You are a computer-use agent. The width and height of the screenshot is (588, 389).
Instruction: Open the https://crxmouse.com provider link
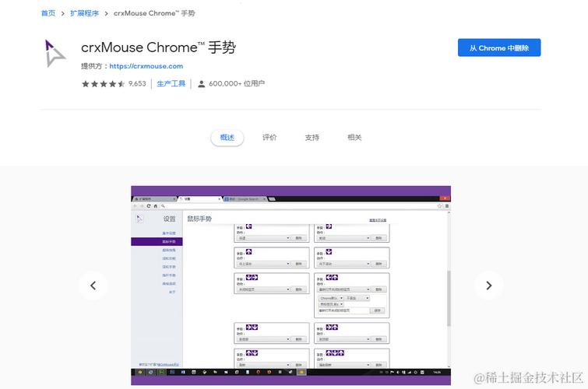pyautogui.click(x=146, y=66)
